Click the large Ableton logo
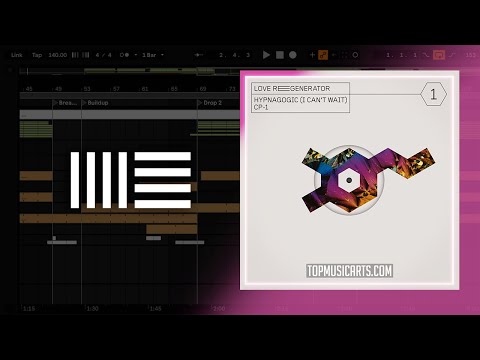The width and height of the screenshot is (480, 360). (131, 180)
